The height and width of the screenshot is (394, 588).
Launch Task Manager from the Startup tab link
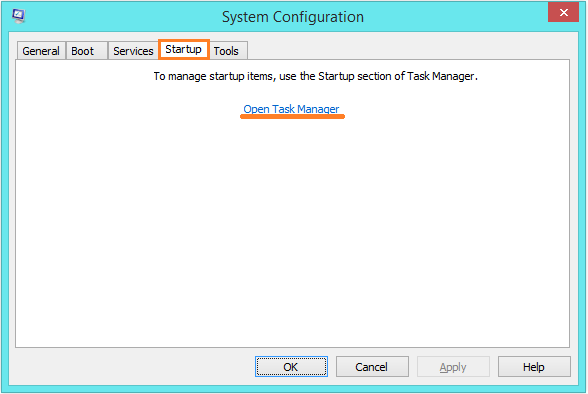(291, 109)
